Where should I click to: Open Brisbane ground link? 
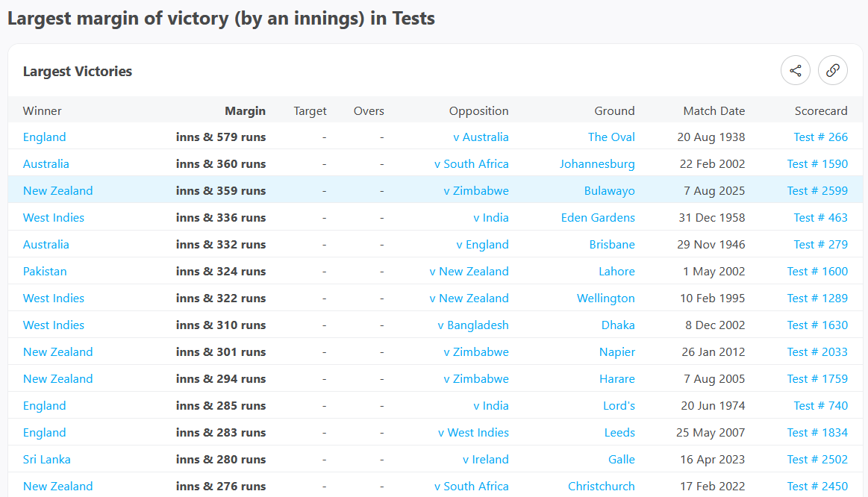[612, 245]
